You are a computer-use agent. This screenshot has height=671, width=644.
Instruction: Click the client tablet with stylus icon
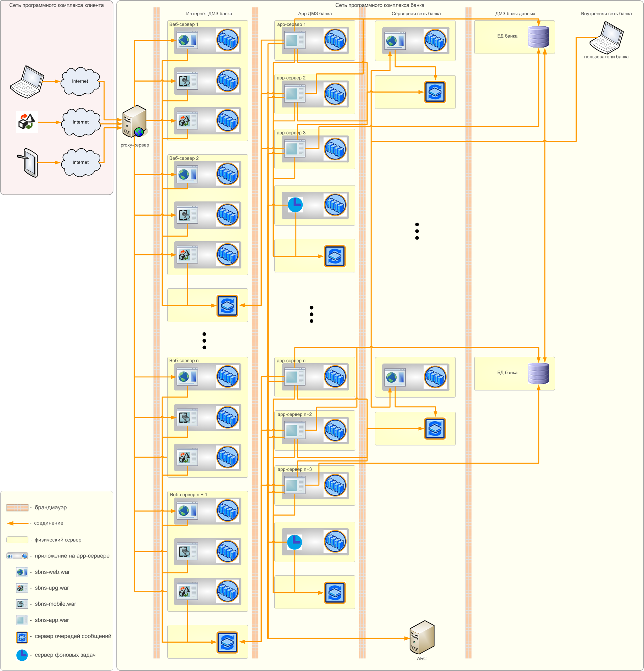coord(28,163)
